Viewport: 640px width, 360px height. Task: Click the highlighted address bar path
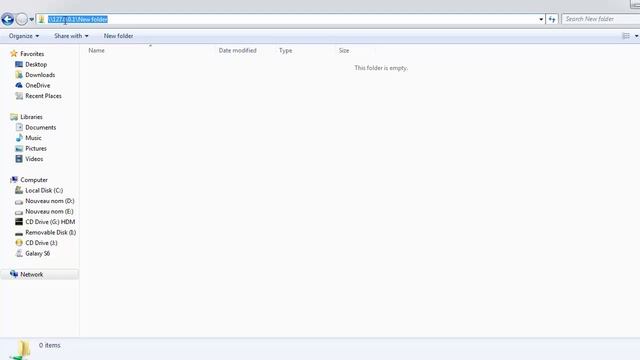[x=78, y=19]
